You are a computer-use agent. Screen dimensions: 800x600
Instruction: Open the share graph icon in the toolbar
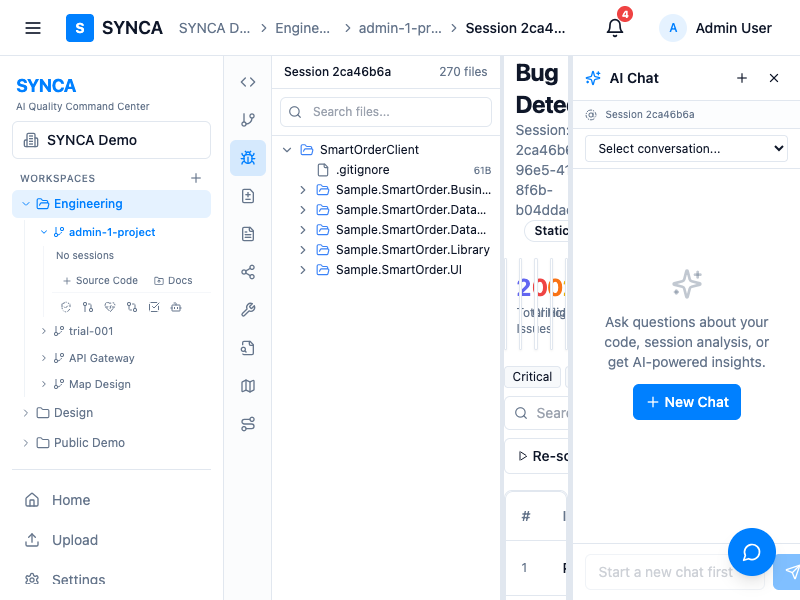click(x=248, y=272)
